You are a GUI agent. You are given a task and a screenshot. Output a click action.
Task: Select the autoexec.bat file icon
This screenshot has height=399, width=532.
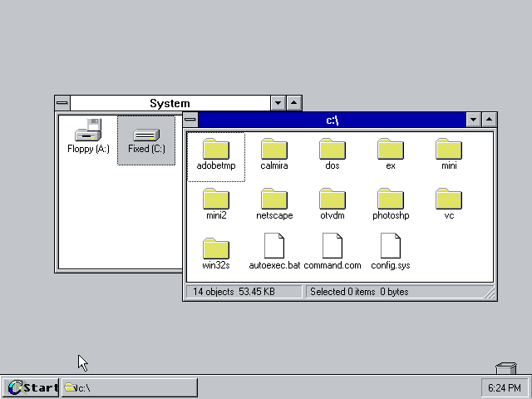[x=274, y=247]
